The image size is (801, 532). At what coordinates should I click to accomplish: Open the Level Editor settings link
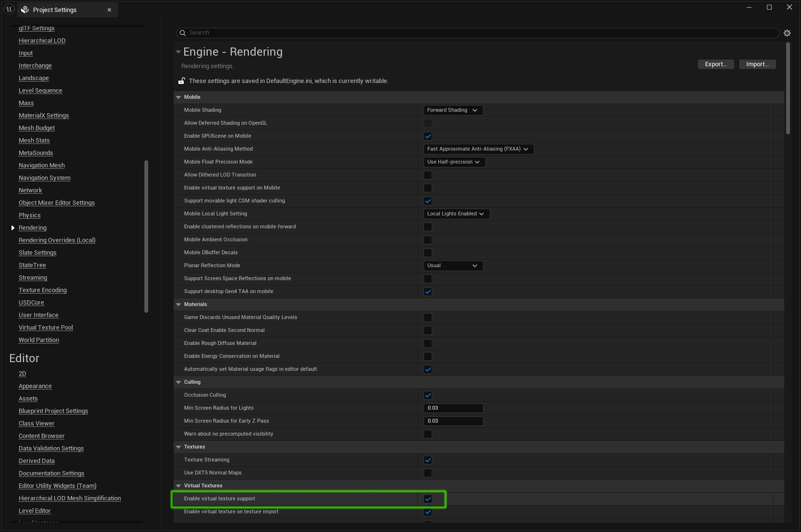[35, 511]
